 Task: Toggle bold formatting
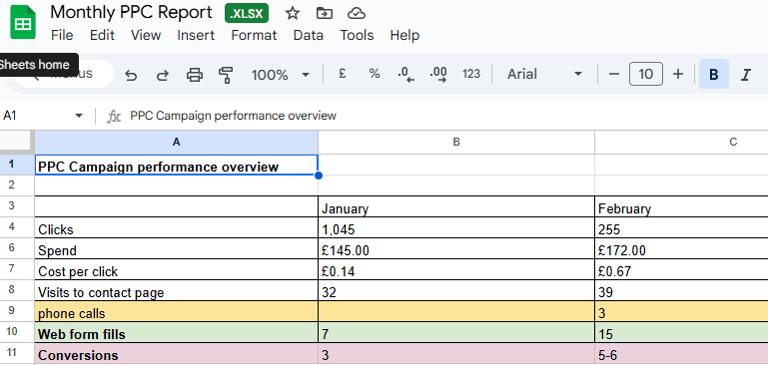point(714,74)
